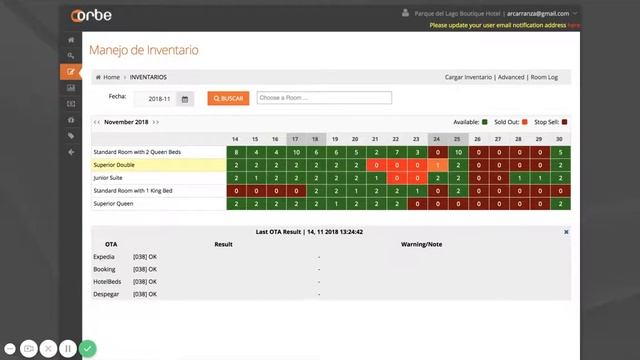Toggle the camera in recorder bar
640x360 pixels.
pyautogui.click(x=29, y=349)
